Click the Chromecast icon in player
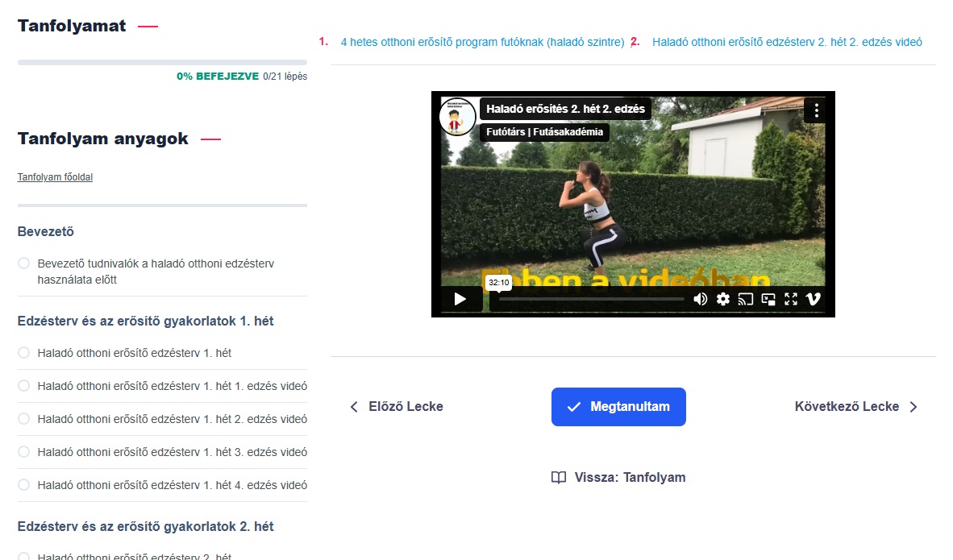The height and width of the screenshot is (560, 953). (746, 299)
